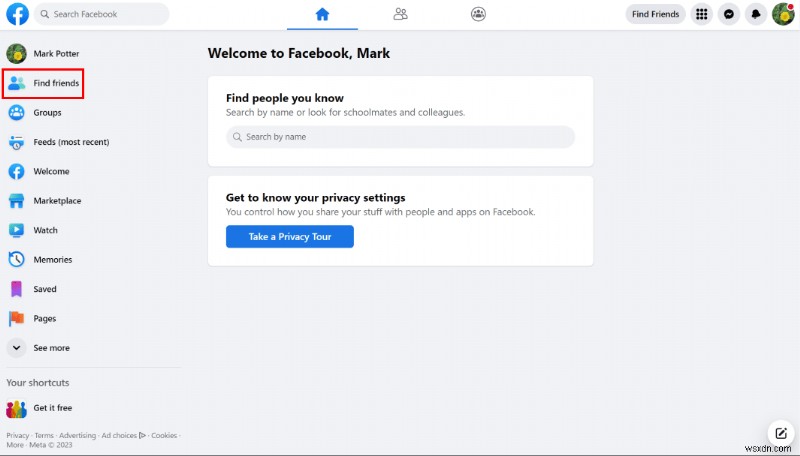Click the Facebook logo icon
The image size is (800, 456).
[17, 14]
